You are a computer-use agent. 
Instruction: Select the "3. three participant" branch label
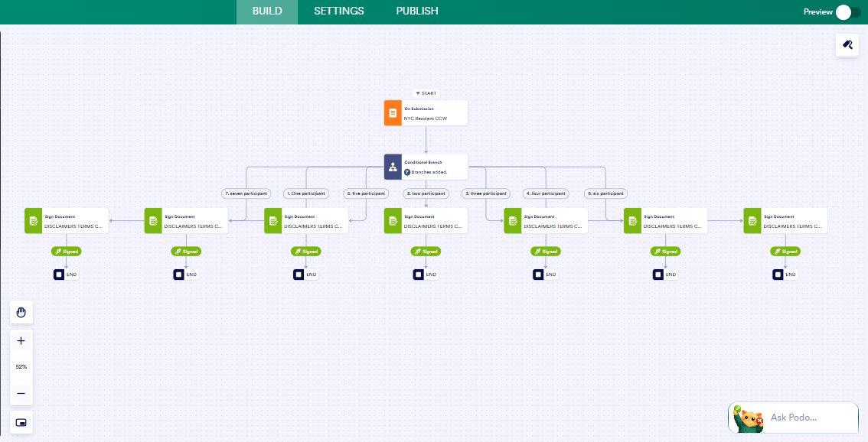[485, 193]
